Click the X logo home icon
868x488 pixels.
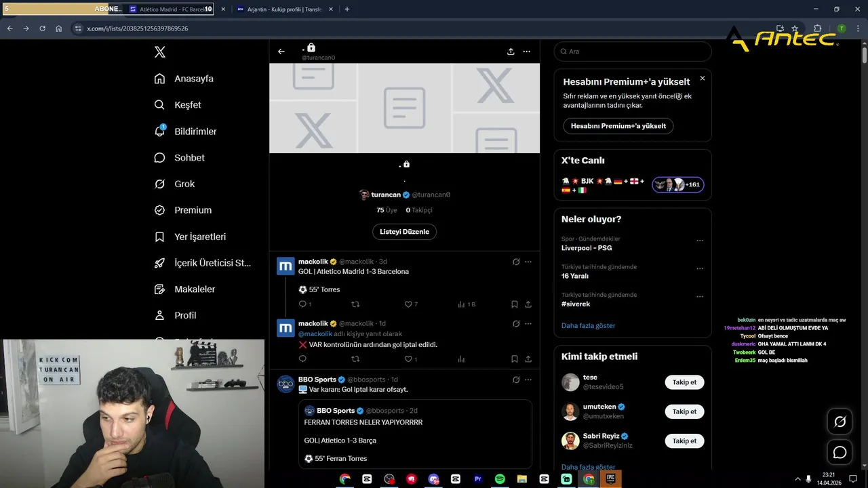[x=159, y=52]
